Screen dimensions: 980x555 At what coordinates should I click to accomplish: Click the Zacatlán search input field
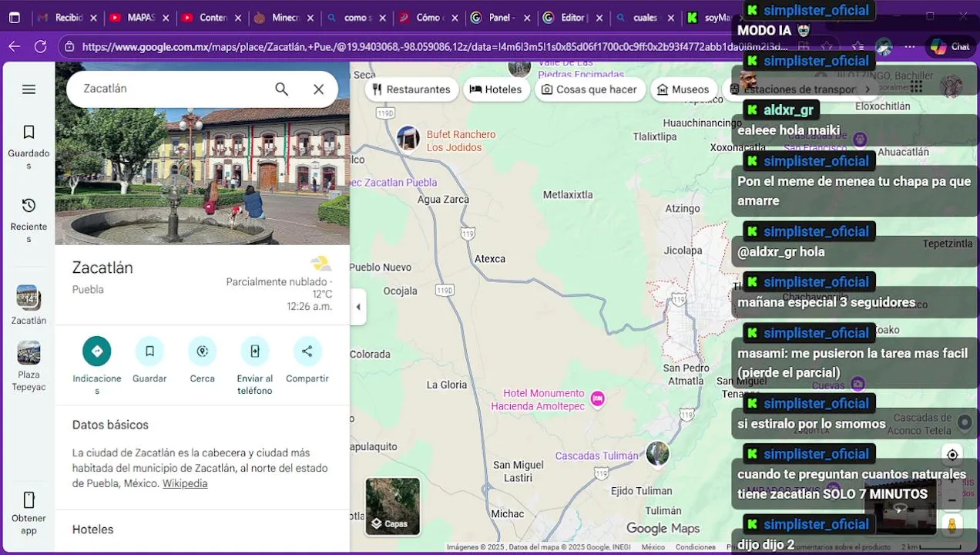[169, 89]
